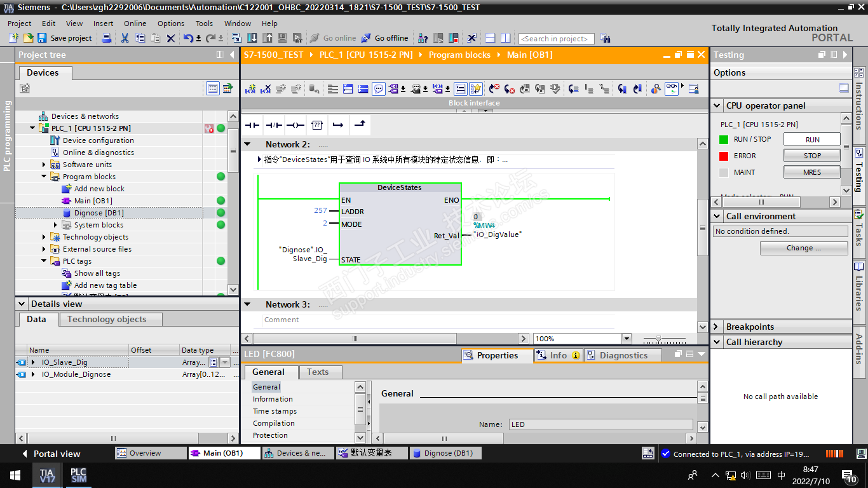Collapse the CPU operator panel section
The width and height of the screenshot is (868, 488).
717,105
